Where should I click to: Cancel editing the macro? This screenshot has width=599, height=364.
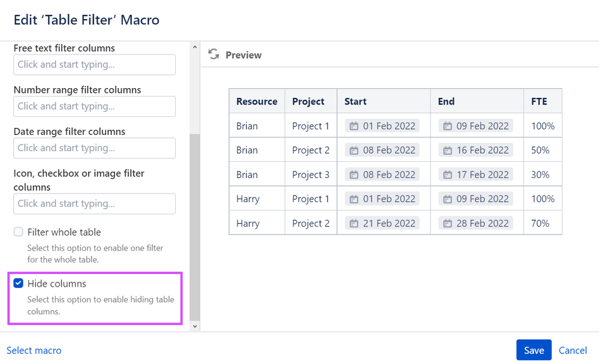573,350
